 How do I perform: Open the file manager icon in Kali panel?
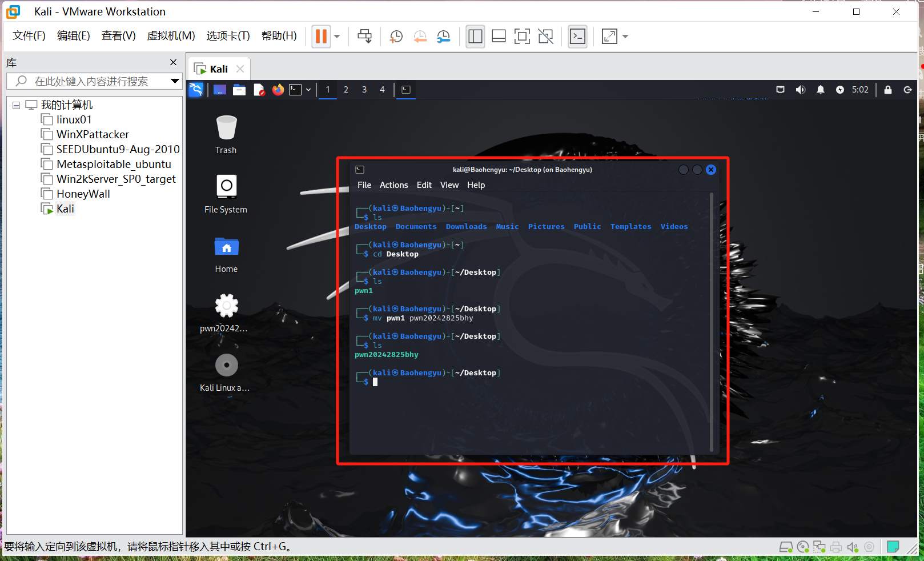point(239,90)
